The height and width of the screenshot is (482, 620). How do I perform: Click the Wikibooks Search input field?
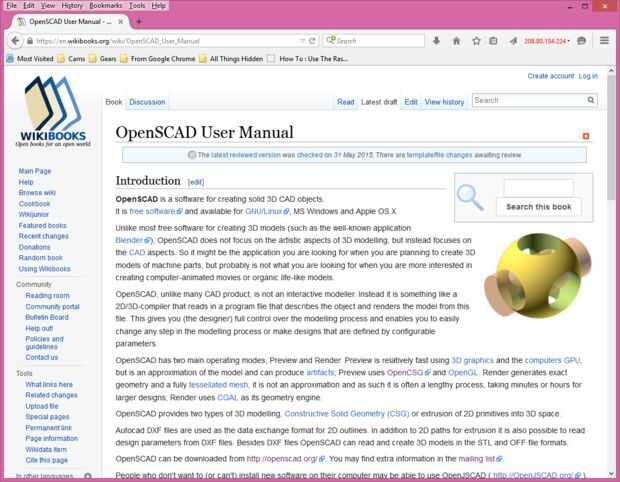coord(529,100)
